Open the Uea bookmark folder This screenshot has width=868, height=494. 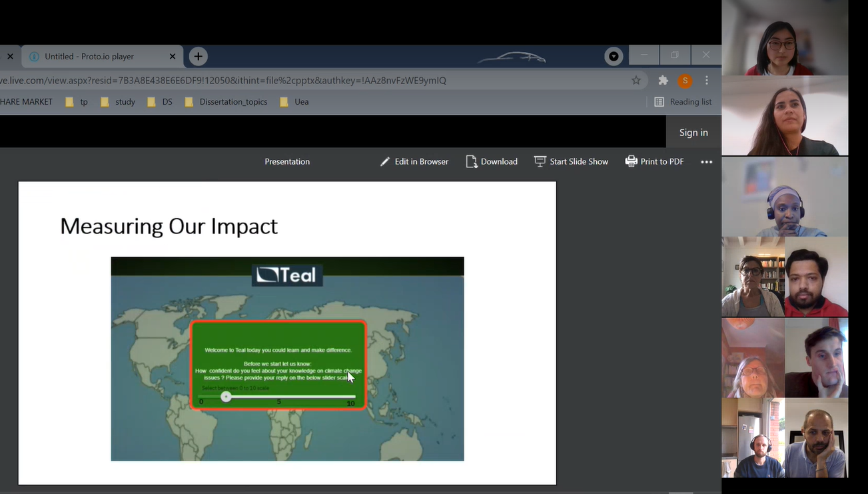click(294, 102)
